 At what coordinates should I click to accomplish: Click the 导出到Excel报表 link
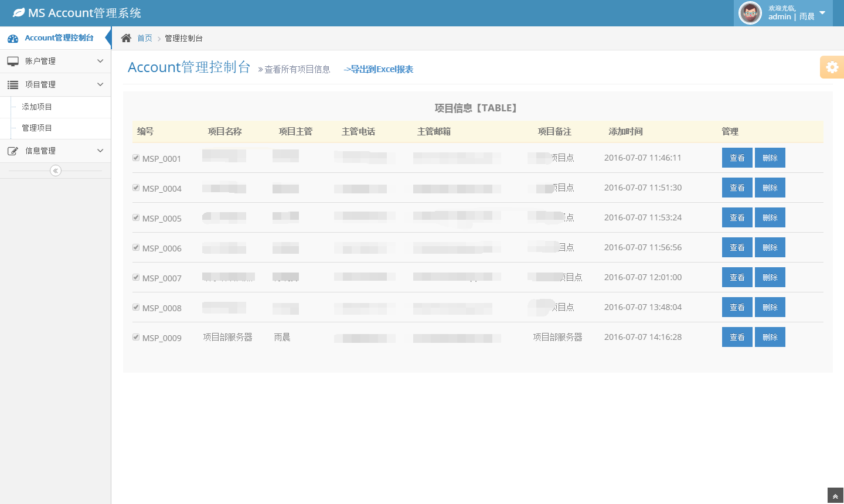(x=379, y=69)
